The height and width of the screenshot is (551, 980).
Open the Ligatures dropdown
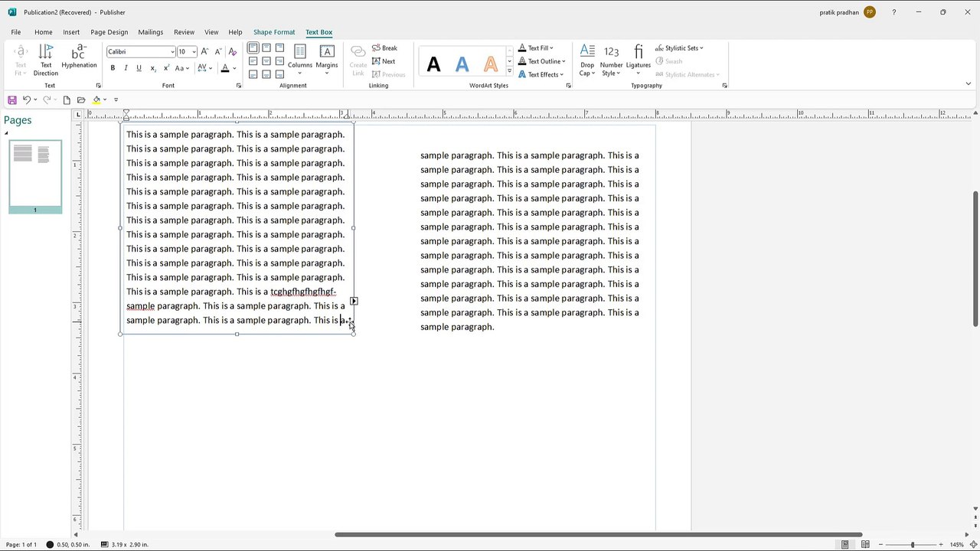point(638,60)
